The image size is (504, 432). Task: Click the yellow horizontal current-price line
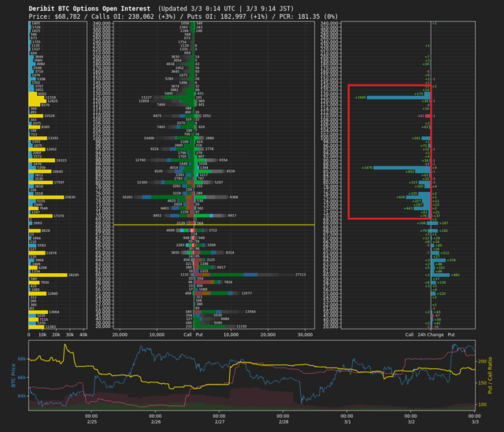[213, 224]
